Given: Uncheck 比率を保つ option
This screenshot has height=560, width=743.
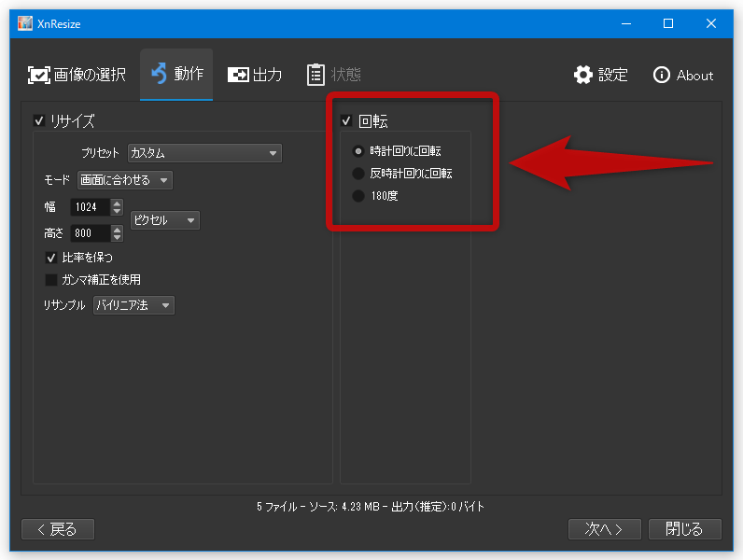Looking at the screenshot, I should [51, 258].
